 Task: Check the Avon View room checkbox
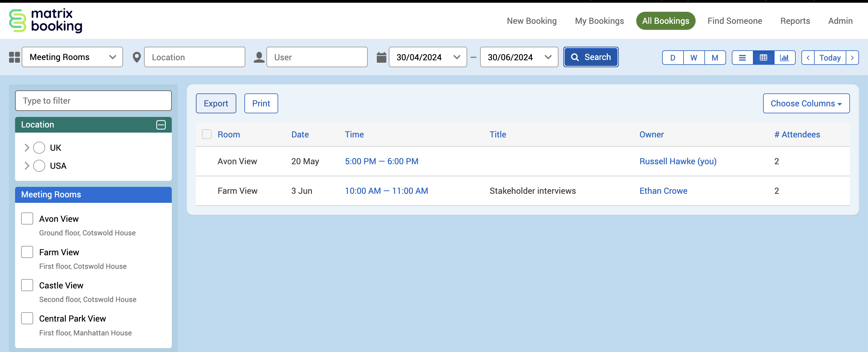(27, 218)
